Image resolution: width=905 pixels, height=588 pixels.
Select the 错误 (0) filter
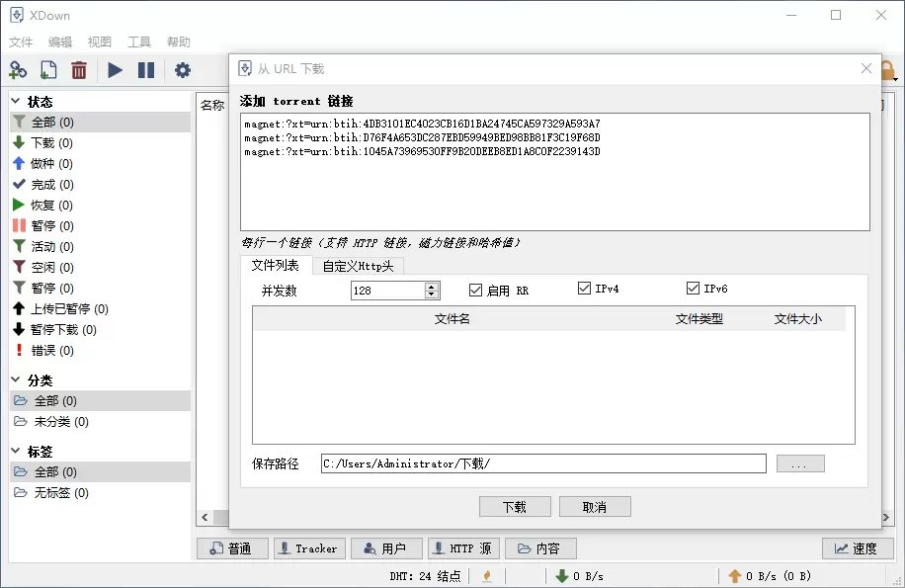(100, 350)
